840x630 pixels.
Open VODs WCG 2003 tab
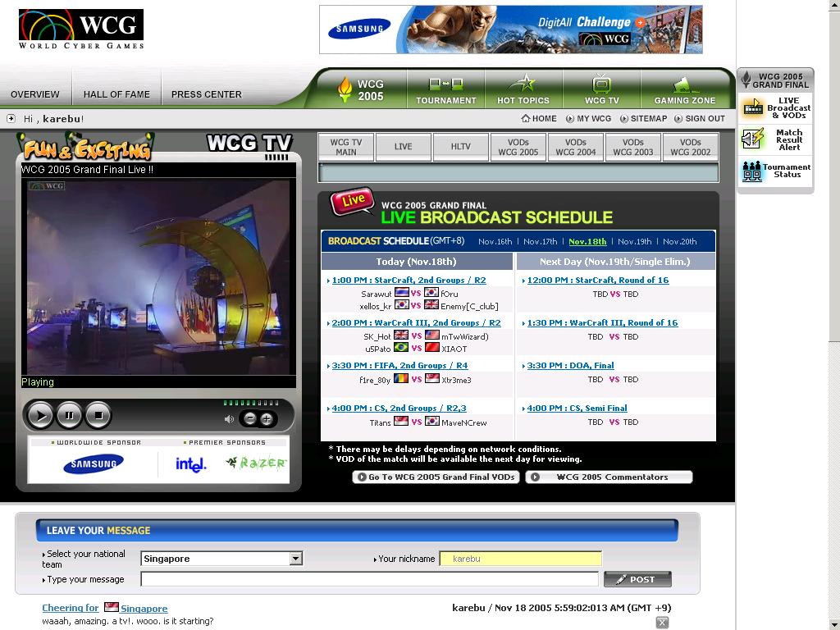coord(632,148)
